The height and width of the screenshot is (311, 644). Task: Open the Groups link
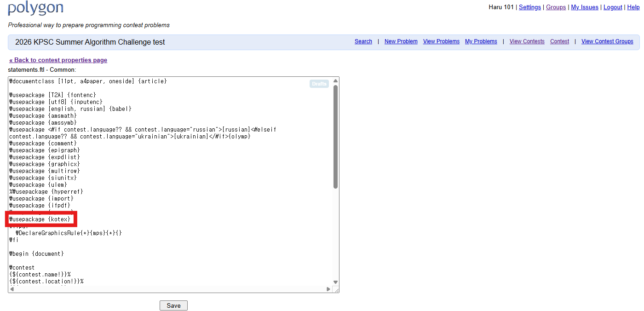tap(556, 7)
